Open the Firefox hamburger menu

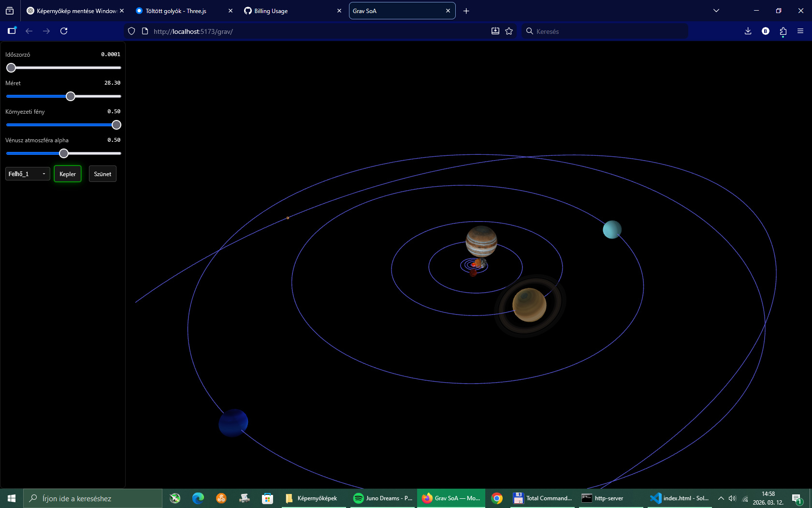(x=800, y=31)
